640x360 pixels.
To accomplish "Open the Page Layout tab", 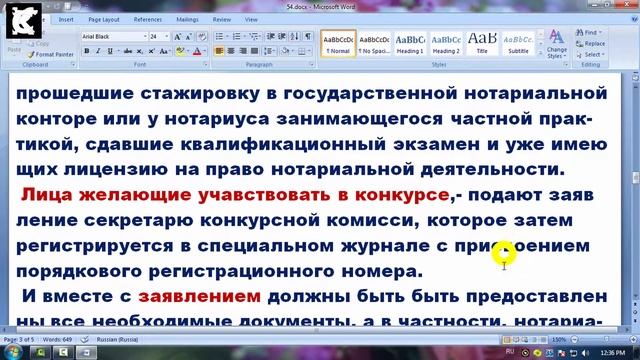I will 104,20.
